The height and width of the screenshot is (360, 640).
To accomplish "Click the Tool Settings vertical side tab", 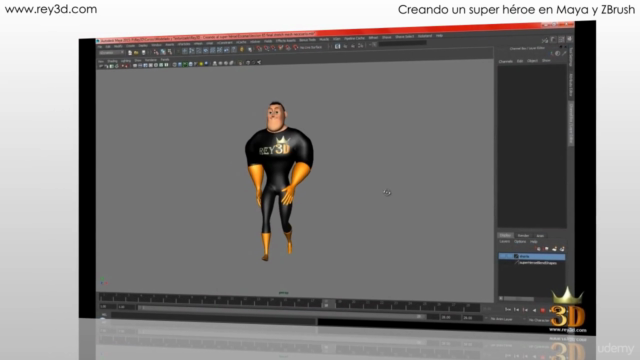I will click(x=571, y=56).
